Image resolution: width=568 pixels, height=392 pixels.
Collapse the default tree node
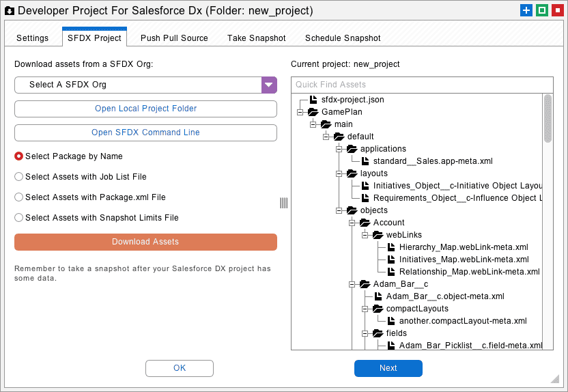click(x=326, y=137)
